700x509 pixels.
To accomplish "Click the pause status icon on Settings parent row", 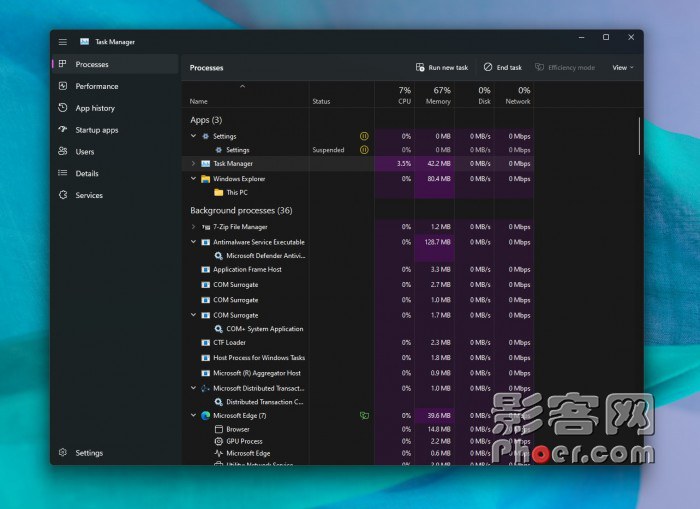I will (364, 136).
